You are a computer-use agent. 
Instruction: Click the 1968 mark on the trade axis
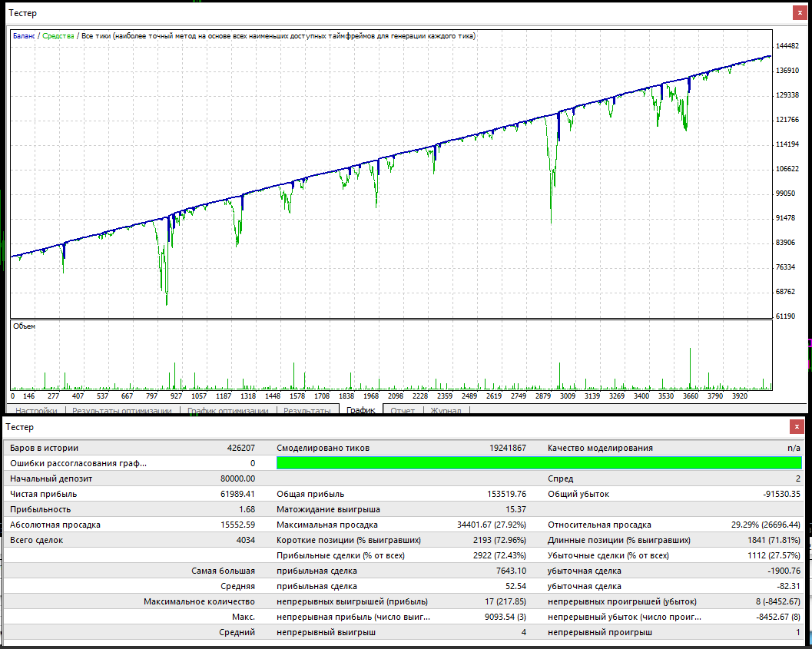pos(371,396)
